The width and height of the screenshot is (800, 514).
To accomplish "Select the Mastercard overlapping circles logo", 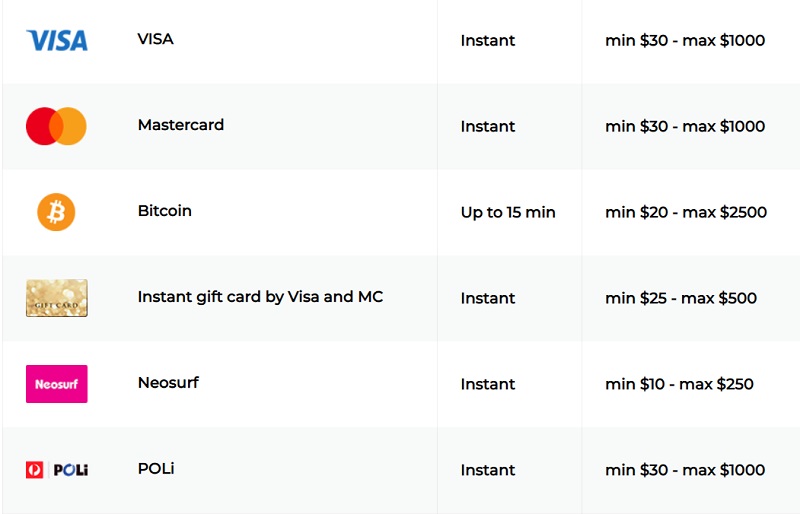I will pyautogui.click(x=56, y=126).
